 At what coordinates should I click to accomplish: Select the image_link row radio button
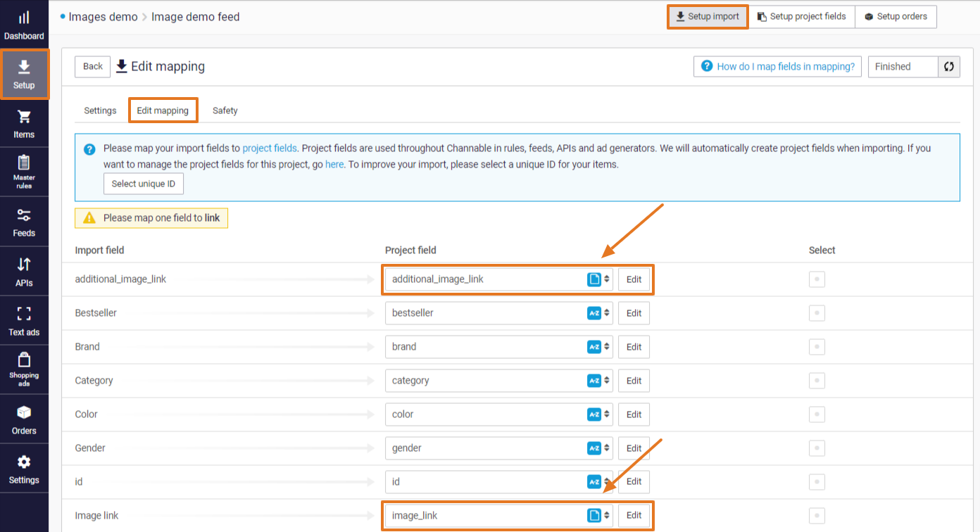pos(817,515)
